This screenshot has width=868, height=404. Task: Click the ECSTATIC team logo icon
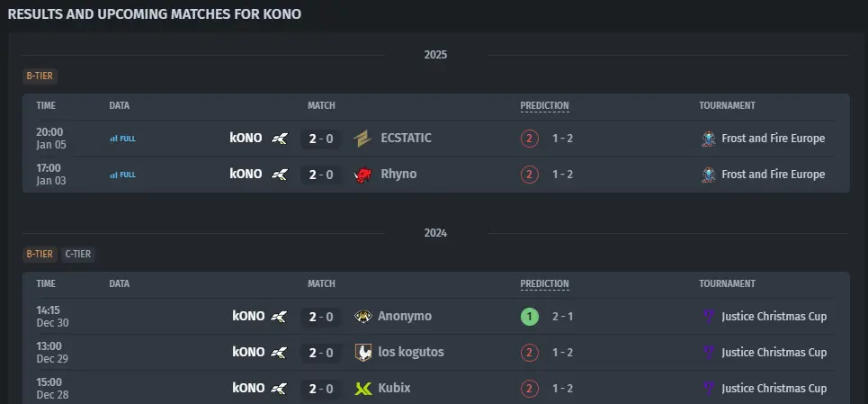pos(362,139)
